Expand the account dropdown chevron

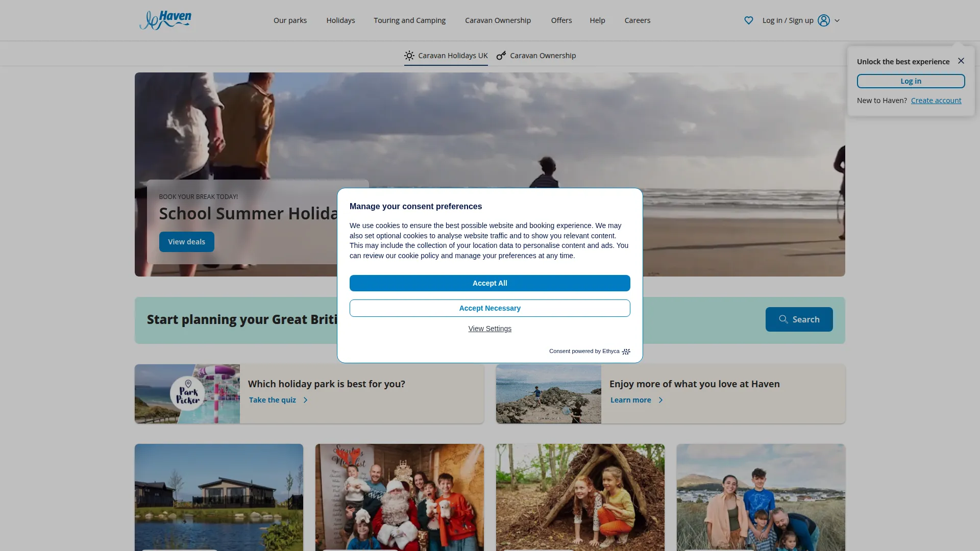[837, 20]
